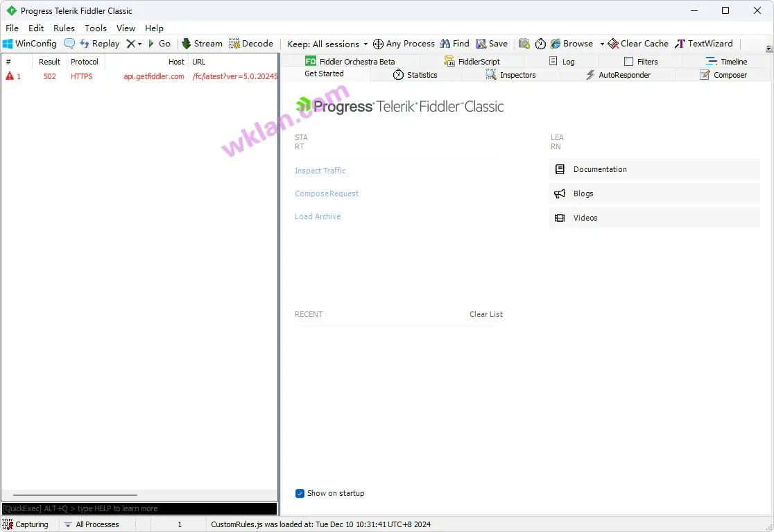Screen dimensions: 774x532
Task: Switch to the Fiddler Orchestra Beta tab
Action: [x=350, y=62]
